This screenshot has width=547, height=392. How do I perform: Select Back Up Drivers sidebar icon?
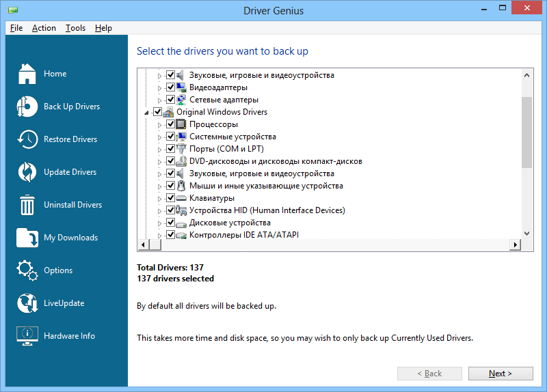27,107
